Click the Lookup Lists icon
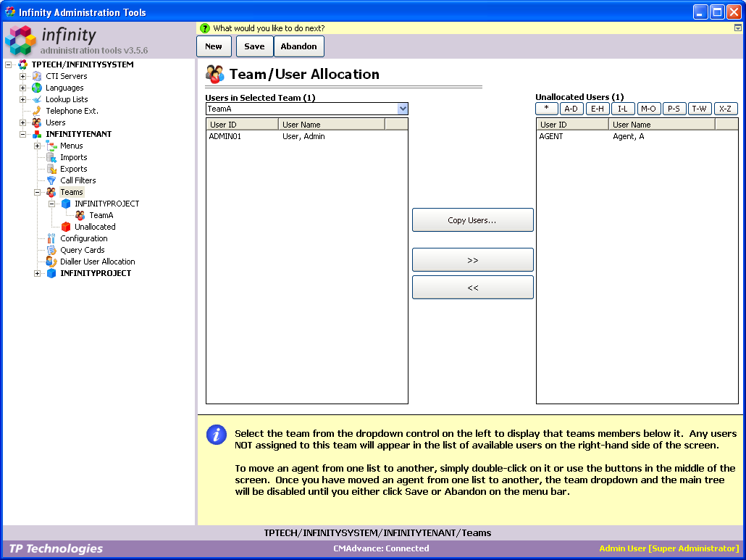The width and height of the screenshot is (746, 560). (x=37, y=99)
